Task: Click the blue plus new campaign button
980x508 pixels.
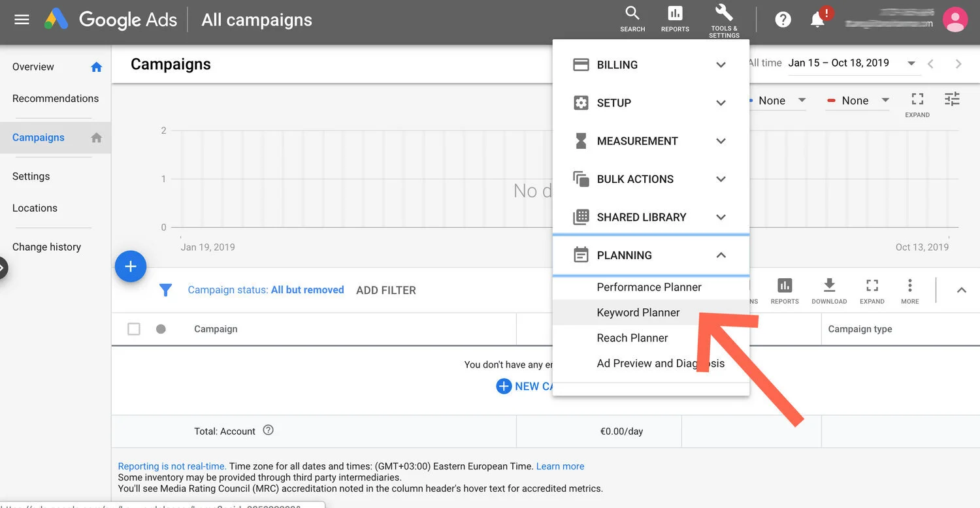Action: pos(131,266)
